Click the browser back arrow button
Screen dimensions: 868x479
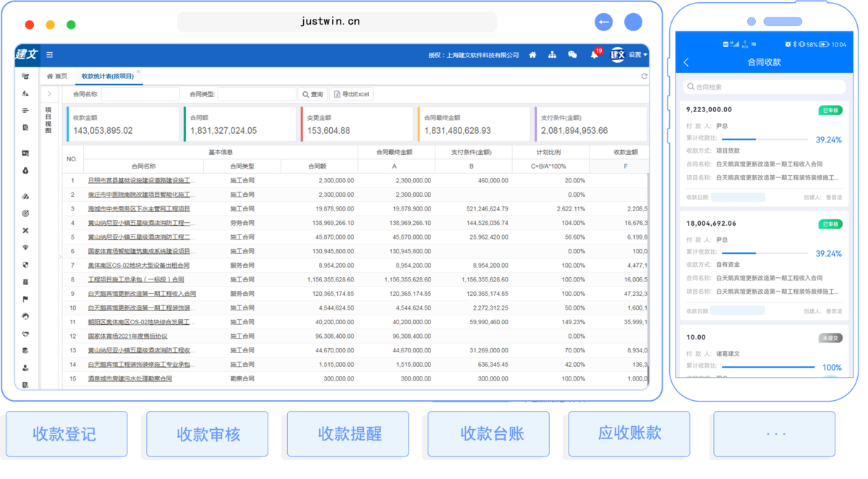(x=604, y=22)
